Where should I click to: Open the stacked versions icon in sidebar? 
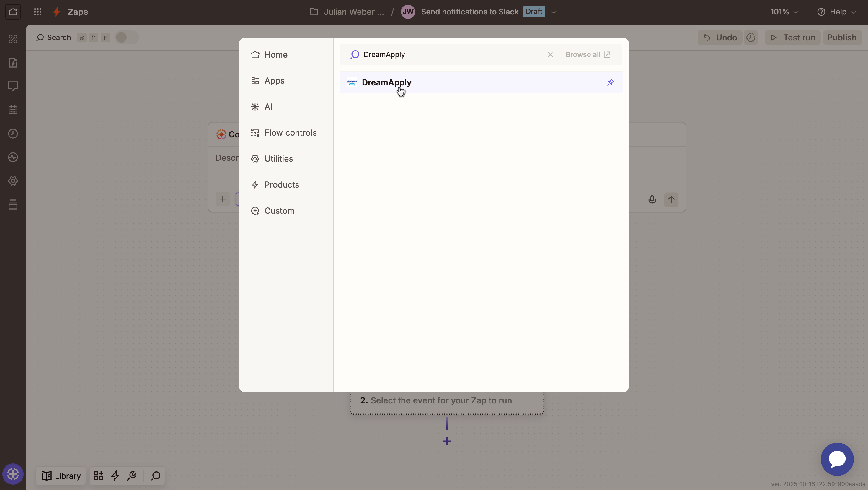tap(13, 204)
